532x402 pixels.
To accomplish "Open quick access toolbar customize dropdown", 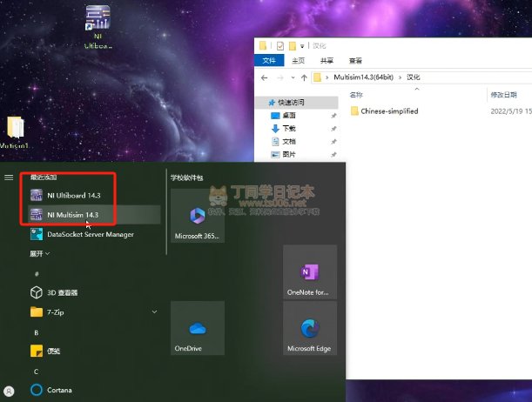I will (x=302, y=46).
